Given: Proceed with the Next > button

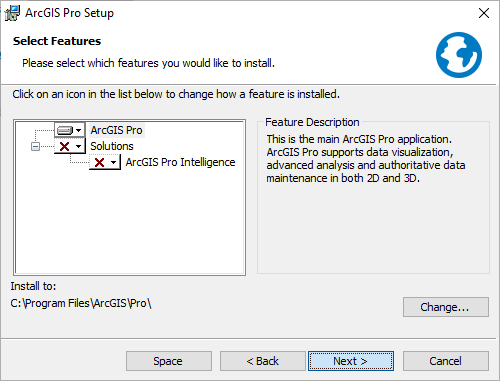Looking at the screenshot, I should pyautogui.click(x=351, y=361).
